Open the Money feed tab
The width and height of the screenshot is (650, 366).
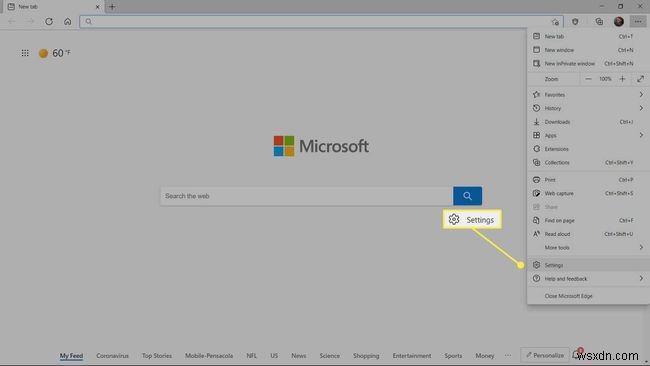[x=485, y=356]
